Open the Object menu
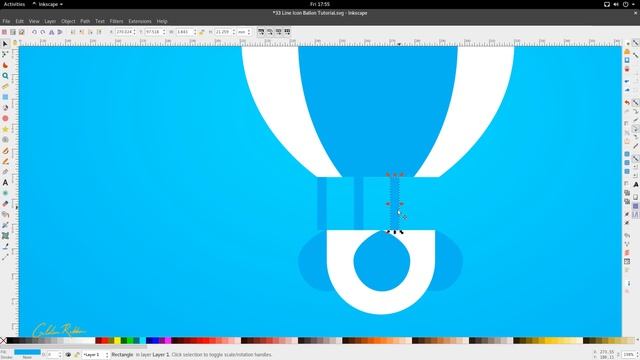This screenshot has height=360, width=640. (x=68, y=21)
